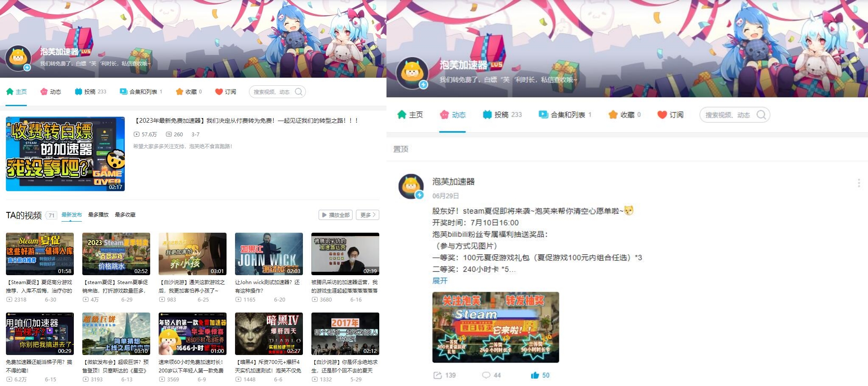Open 主页 tab in right page
The width and height of the screenshot is (868, 386).
tap(410, 115)
